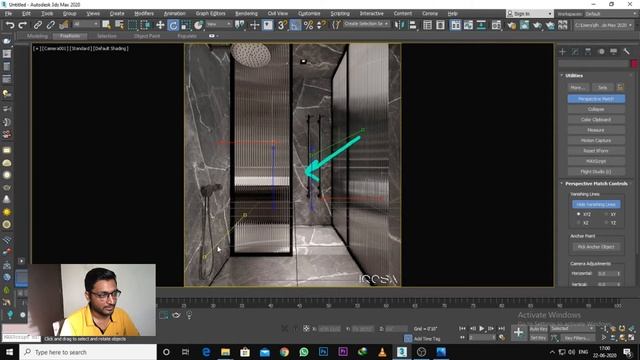Click the Measure utility button
Viewport: 640px width, 360px height.
tap(596, 130)
